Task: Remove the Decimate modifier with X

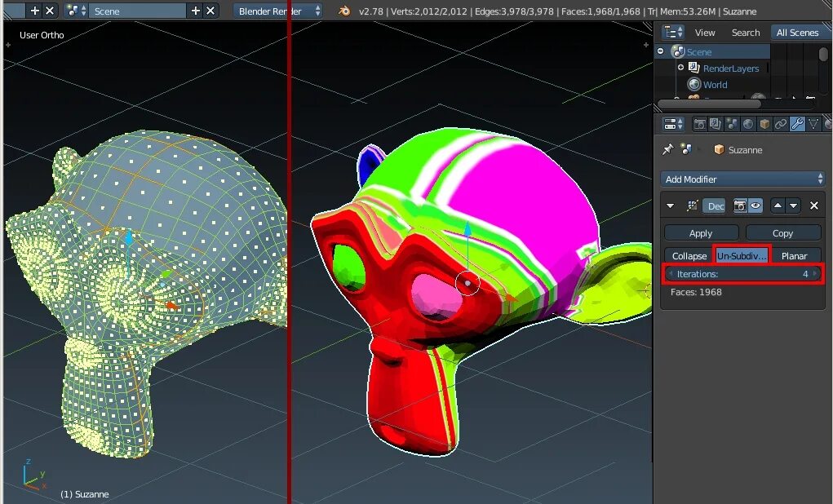Action: [814, 206]
